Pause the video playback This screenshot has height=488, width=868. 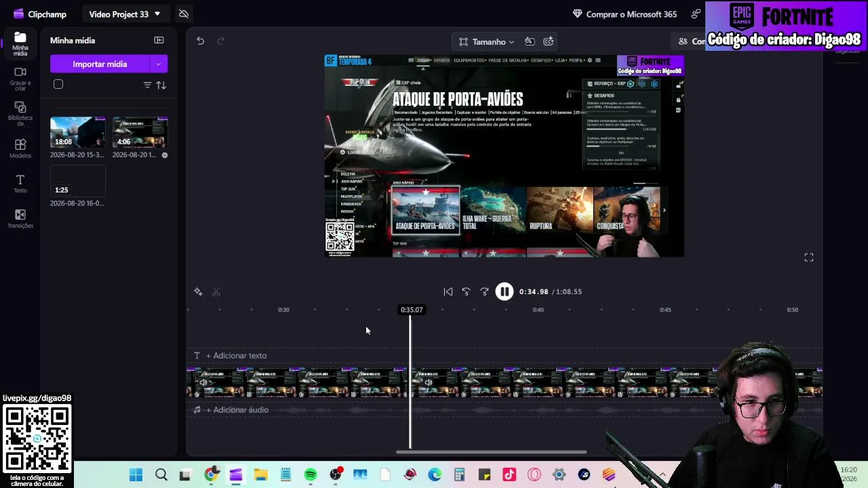(505, 291)
